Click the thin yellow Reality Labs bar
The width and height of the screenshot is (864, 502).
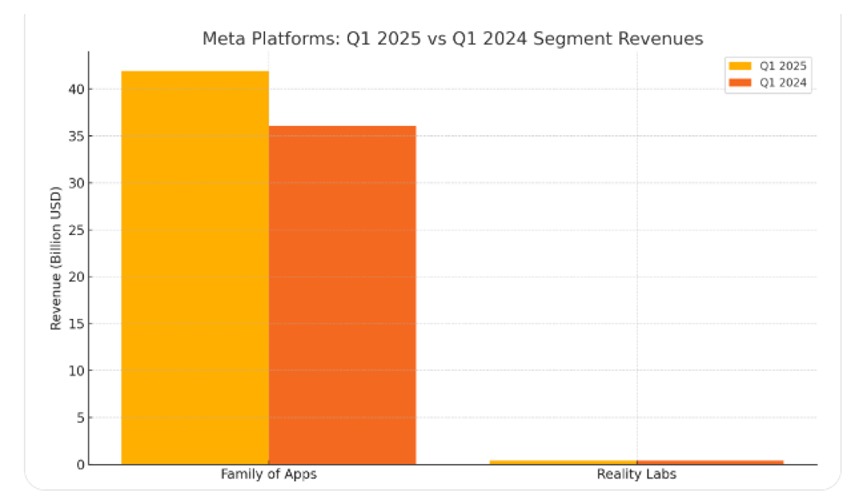(563, 462)
